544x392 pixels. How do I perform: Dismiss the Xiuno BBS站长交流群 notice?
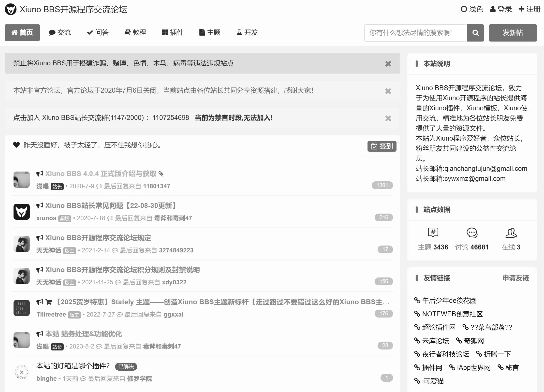point(388,118)
